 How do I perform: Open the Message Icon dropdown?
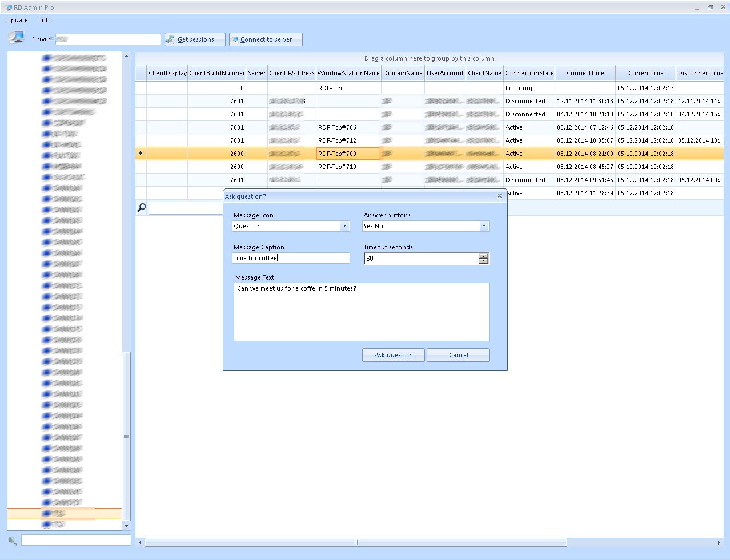coord(344,226)
